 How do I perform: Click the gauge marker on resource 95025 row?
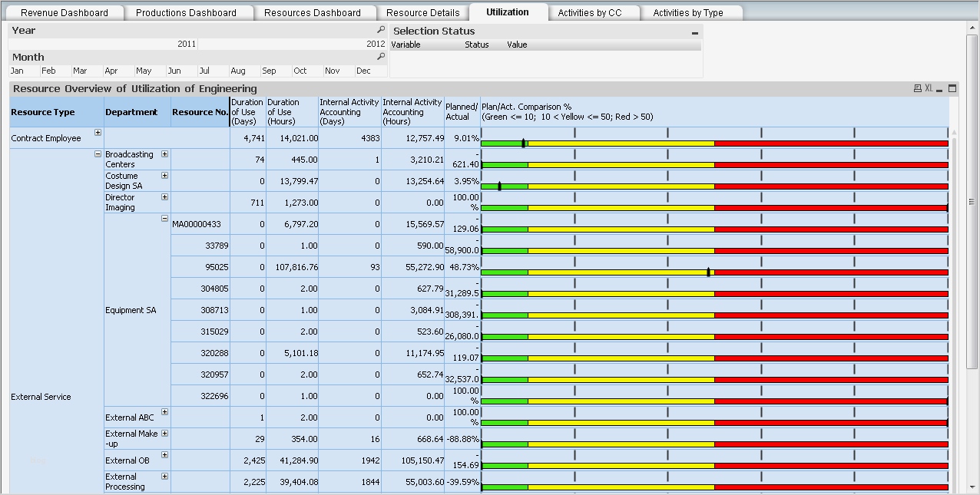coord(708,272)
